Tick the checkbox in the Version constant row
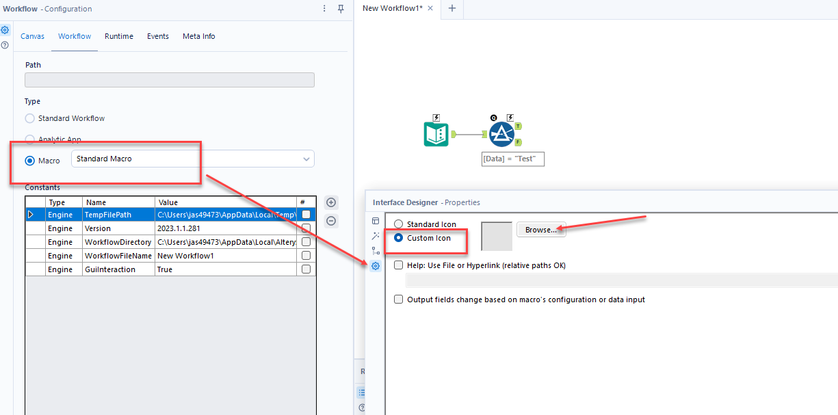Image resolution: width=838 pixels, height=415 pixels. click(x=306, y=228)
